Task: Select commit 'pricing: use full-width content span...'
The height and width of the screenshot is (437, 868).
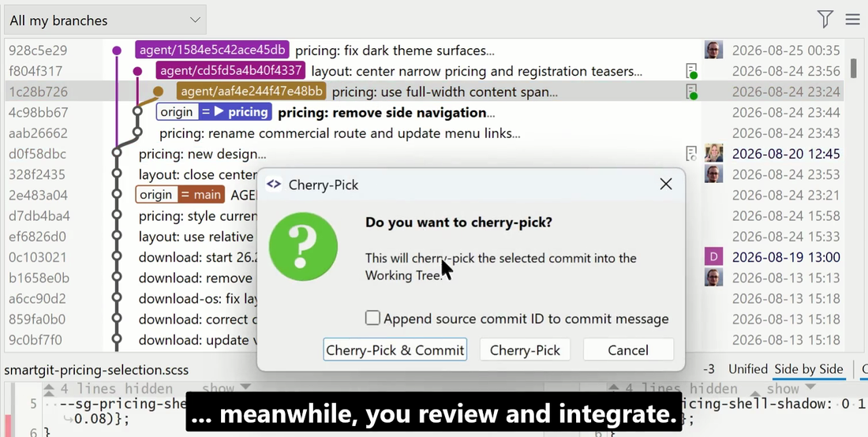Action: [x=444, y=92]
